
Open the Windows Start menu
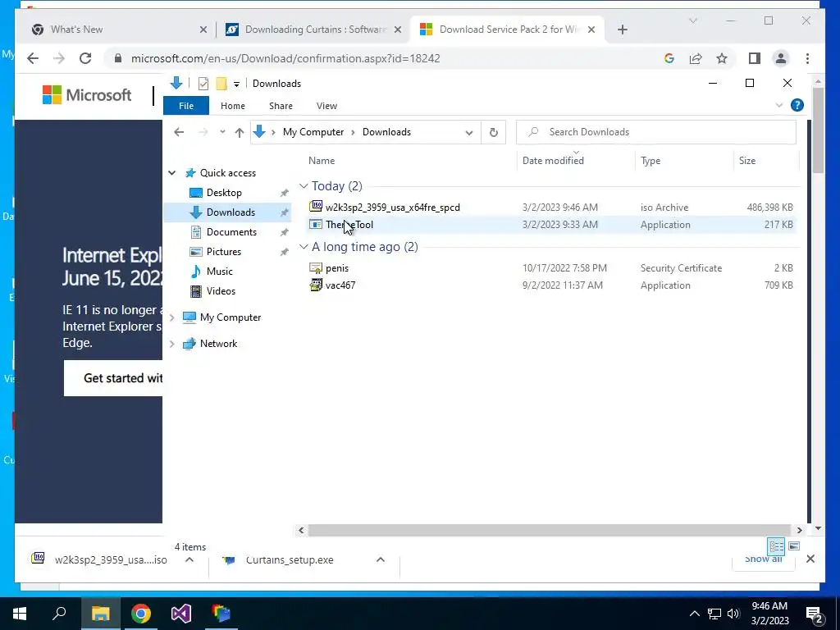(x=20, y=614)
